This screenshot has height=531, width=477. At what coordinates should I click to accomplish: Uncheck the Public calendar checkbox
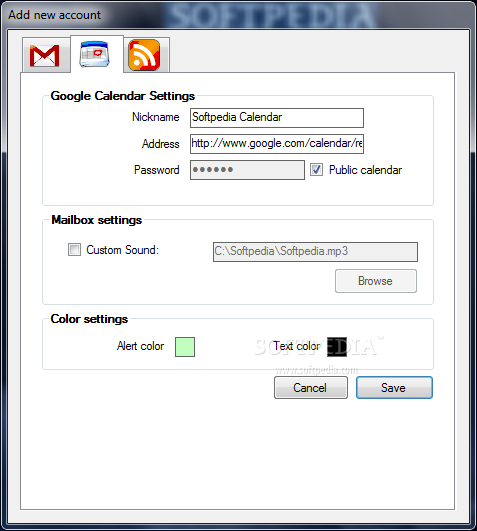click(x=317, y=170)
